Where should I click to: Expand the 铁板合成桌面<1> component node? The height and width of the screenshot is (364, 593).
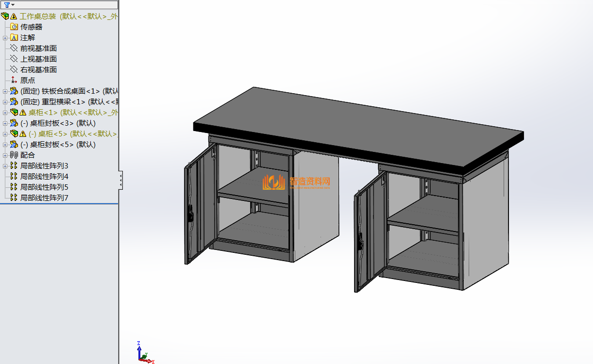pyautogui.click(x=5, y=91)
